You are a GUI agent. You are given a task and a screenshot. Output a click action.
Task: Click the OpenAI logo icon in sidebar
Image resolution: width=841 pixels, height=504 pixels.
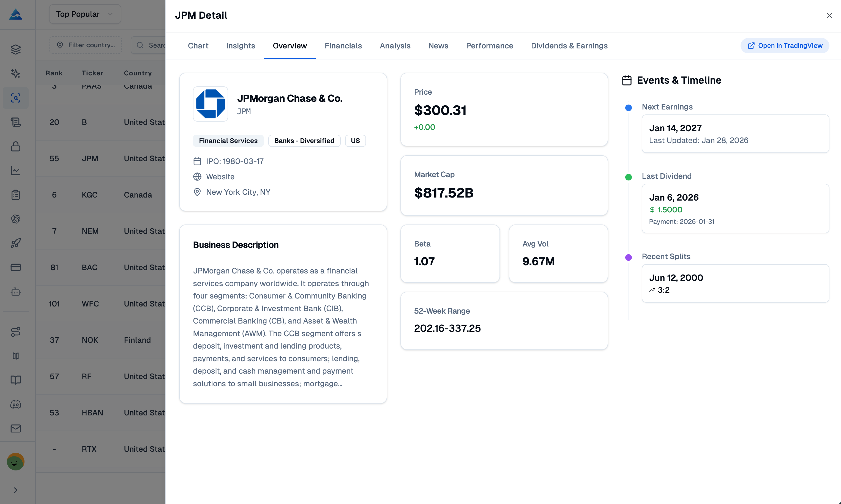[x=16, y=219]
